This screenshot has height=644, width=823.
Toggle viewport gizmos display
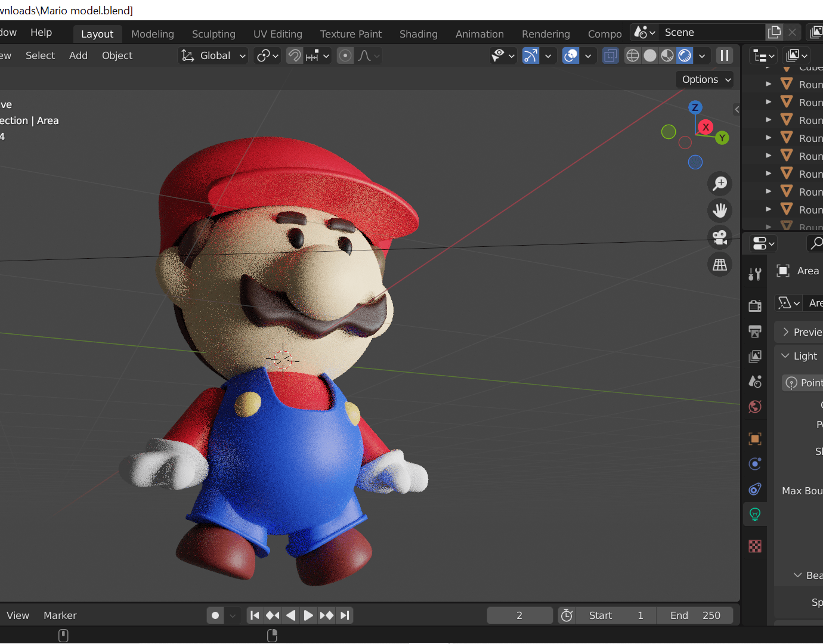(x=530, y=55)
